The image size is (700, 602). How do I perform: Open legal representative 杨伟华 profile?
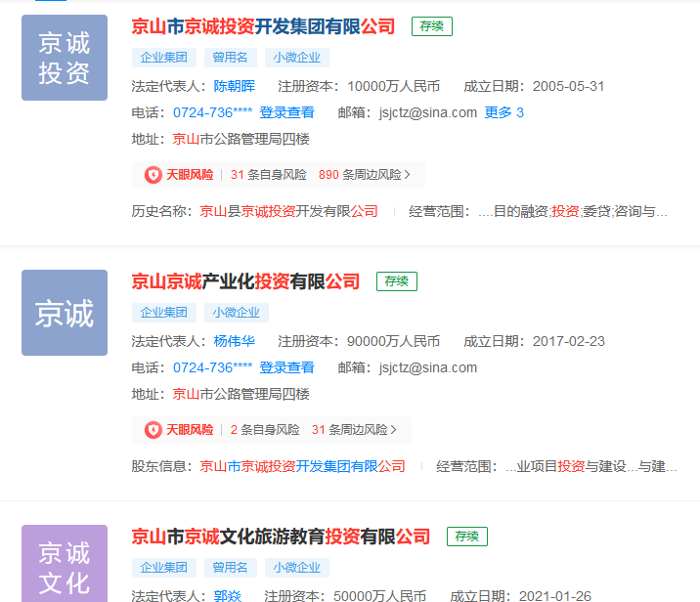click(x=235, y=341)
